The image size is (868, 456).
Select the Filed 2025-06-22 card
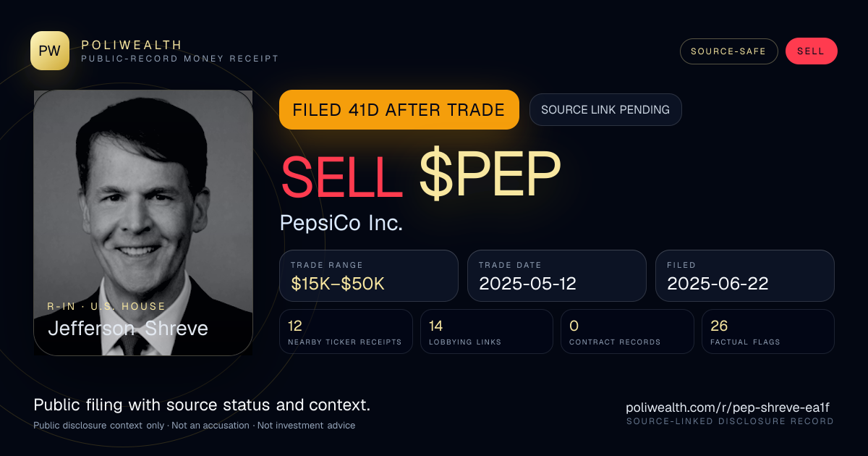tap(745, 276)
